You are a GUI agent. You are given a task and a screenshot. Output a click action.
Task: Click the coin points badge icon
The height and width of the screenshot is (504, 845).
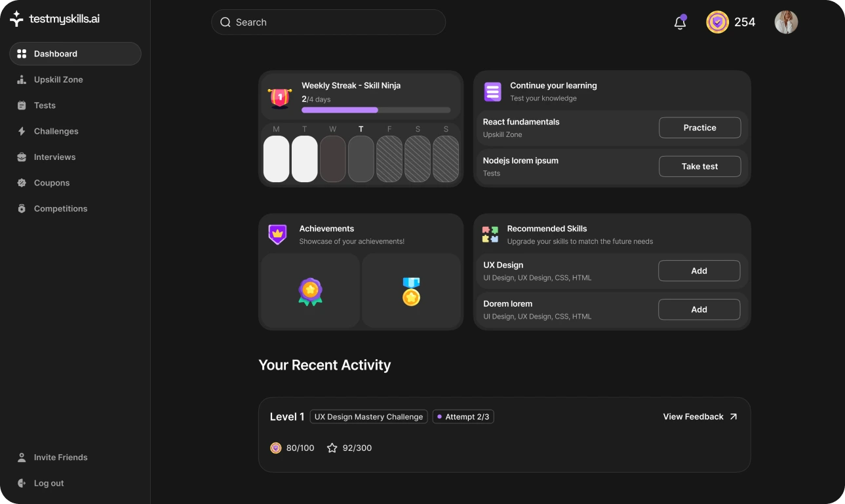[717, 22]
